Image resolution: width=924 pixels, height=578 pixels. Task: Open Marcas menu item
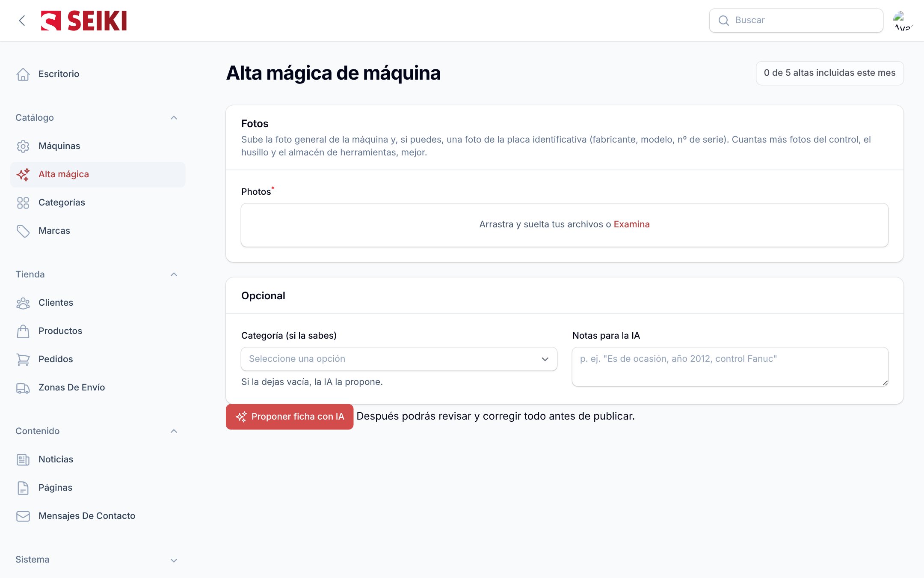point(98,231)
